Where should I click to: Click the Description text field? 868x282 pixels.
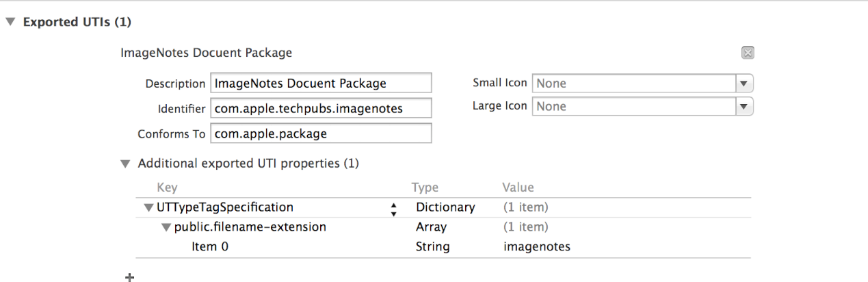pyautogui.click(x=321, y=84)
